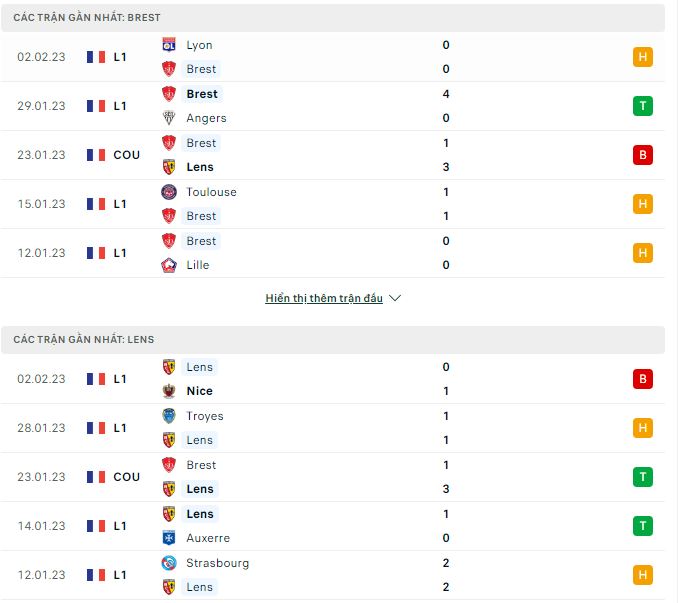The image size is (678, 603).
Task: Expand more matches with the chevron arrow
Action: (x=395, y=298)
